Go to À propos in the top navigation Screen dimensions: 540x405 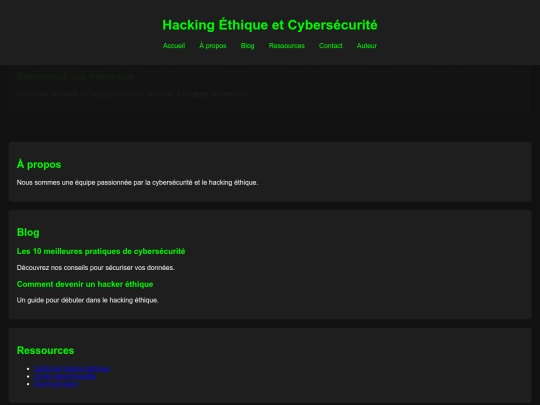(x=213, y=46)
